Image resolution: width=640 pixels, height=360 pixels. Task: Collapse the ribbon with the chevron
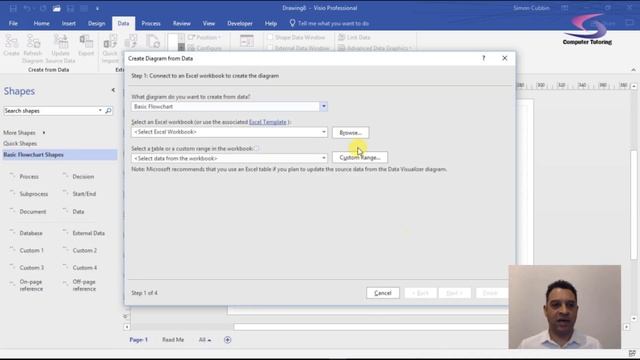(x=633, y=70)
